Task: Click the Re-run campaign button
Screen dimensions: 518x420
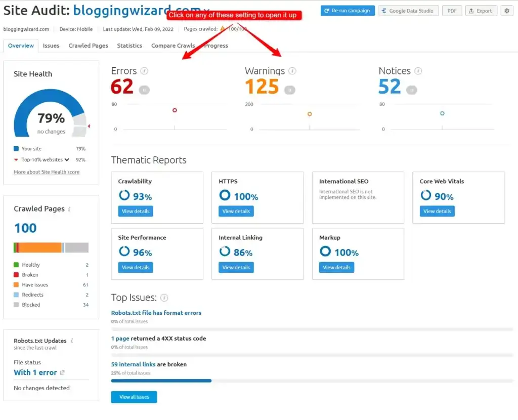Action: click(348, 10)
